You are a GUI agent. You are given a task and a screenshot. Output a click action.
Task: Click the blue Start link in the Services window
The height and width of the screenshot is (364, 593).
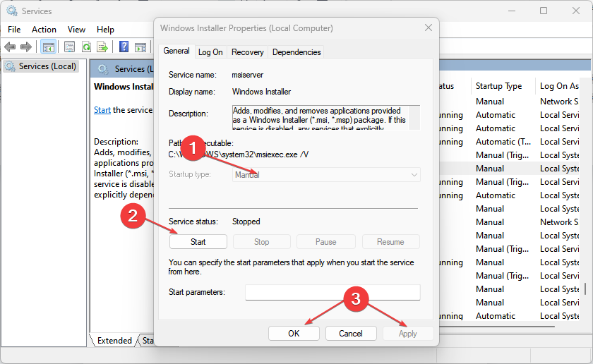(102, 110)
